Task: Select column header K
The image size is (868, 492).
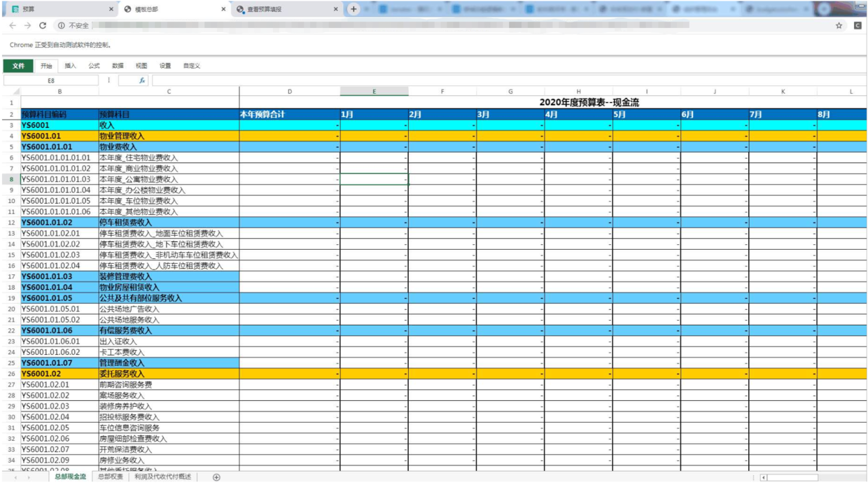Action: click(783, 92)
